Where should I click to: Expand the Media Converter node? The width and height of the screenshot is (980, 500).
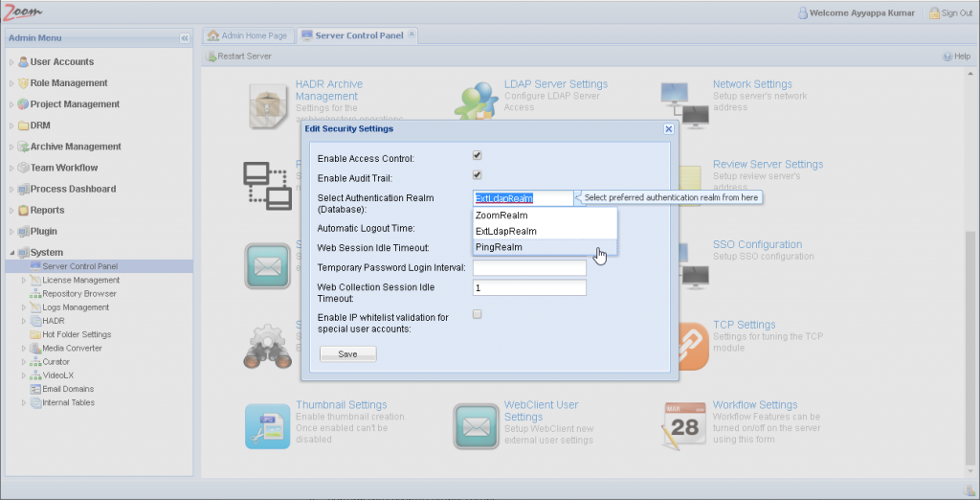[24, 349]
